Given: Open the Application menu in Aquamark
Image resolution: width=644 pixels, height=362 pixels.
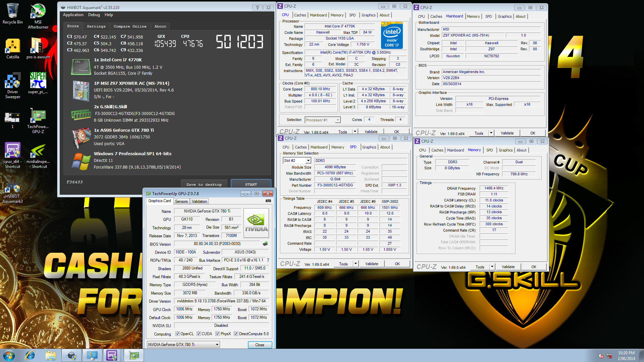Looking at the screenshot, I should click(73, 15).
